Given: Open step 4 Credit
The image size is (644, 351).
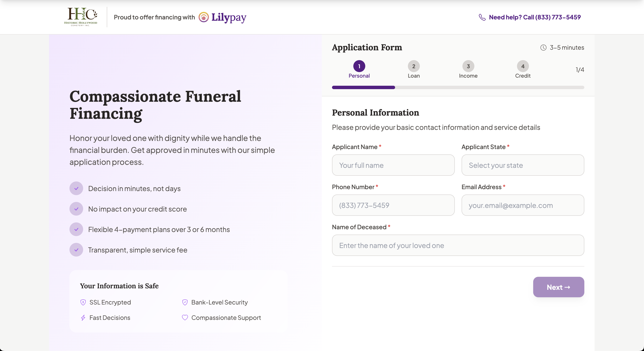Looking at the screenshot, I should pyautogui.click(x=523, y=67).
